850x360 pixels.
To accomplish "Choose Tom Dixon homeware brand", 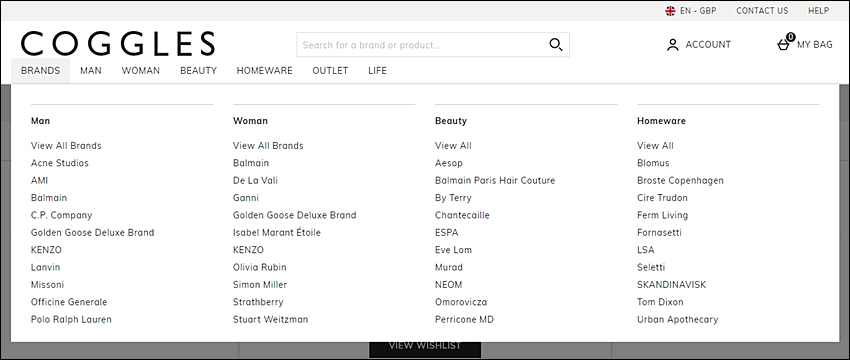I will [x=660, y=302].
